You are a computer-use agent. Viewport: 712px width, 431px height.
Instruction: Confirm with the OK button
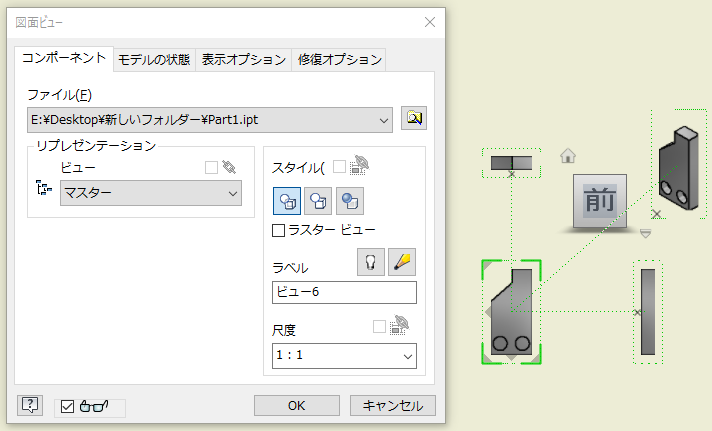(x=297, y=405)
